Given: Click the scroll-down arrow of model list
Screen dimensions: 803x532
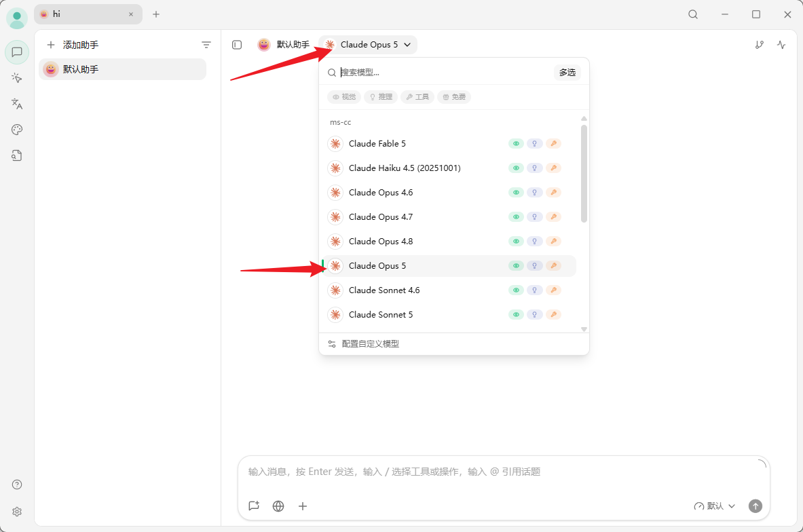Looking at the screenshot, I should pyautogui.click(x=584, y=329).
